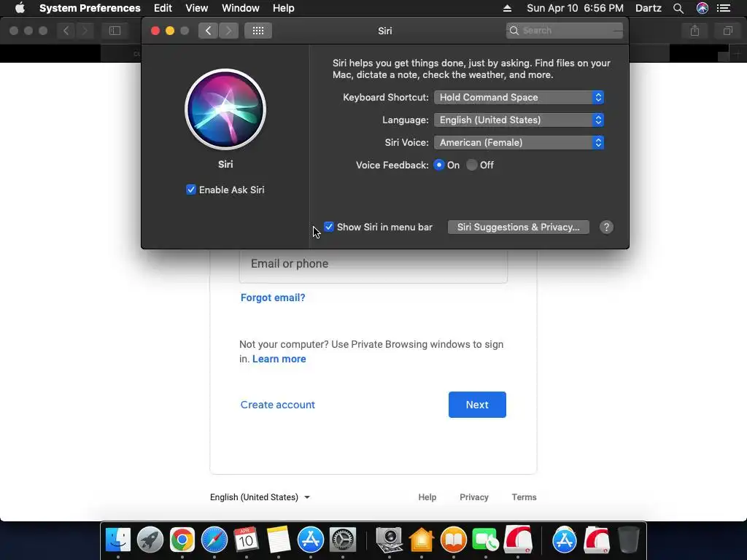Click Create account link

point(278,405)
